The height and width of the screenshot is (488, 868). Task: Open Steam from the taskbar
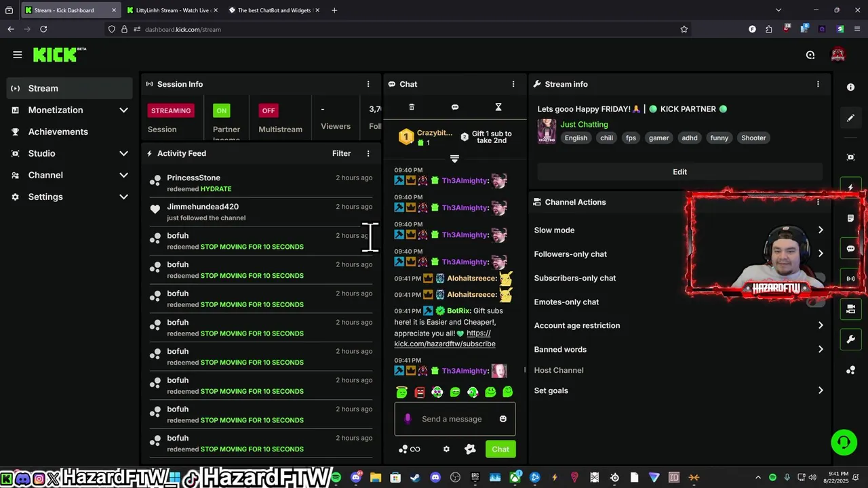[x=415, y=478]
